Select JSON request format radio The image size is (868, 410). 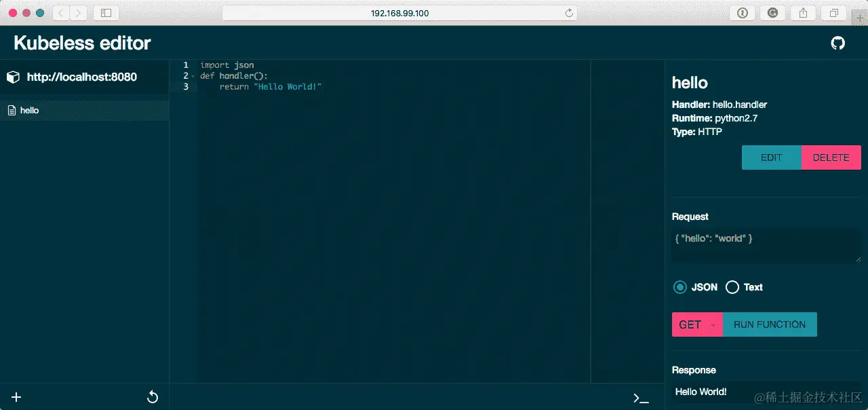pyautogui.click(x=679, y=287)
